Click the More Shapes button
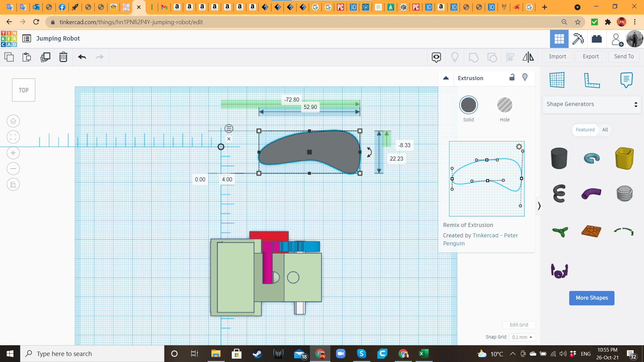 (x=591, y=298)
